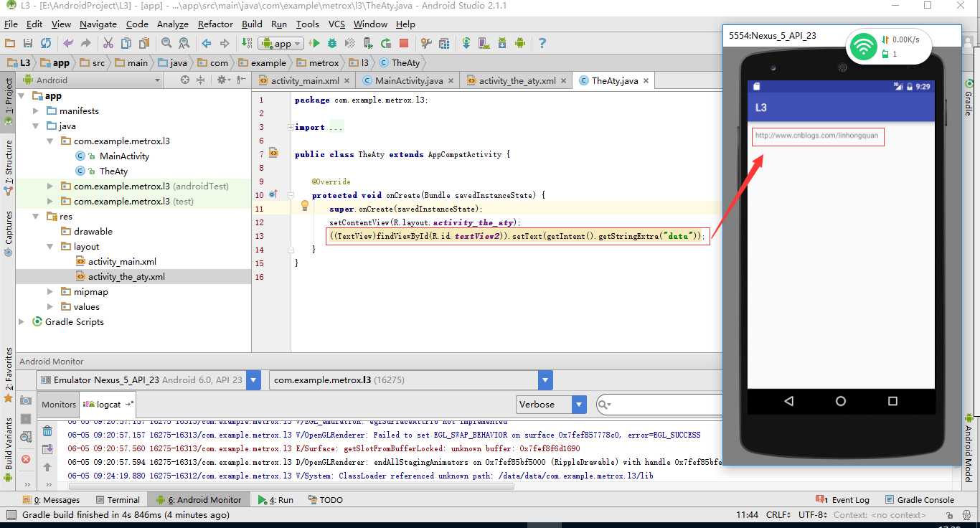Switch to the MainActivity.java editor tab
This screenshot has height=528, width=980.
click(x=409, y=81)
